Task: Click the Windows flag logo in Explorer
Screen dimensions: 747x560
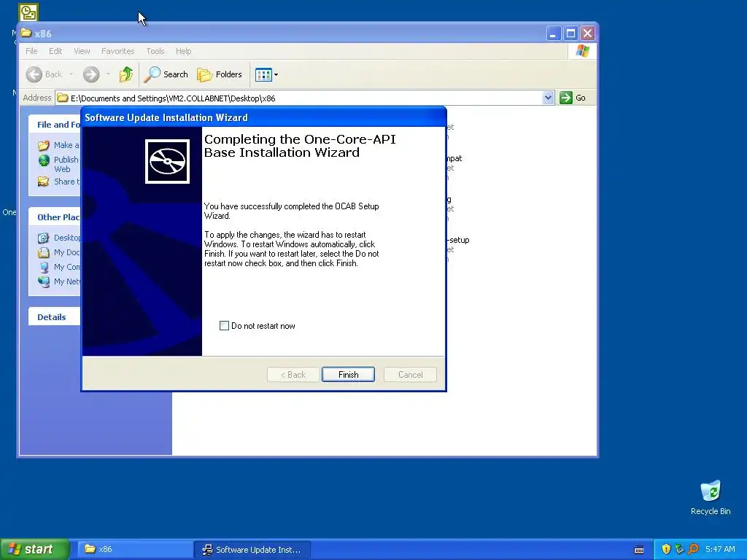Action: click(582, 51)
